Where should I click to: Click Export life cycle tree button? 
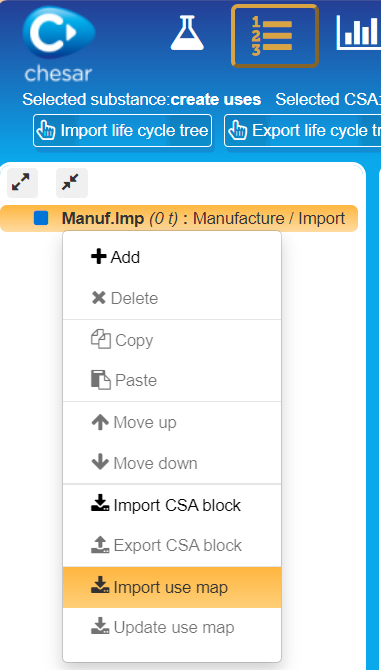click(x=302, y=131)
